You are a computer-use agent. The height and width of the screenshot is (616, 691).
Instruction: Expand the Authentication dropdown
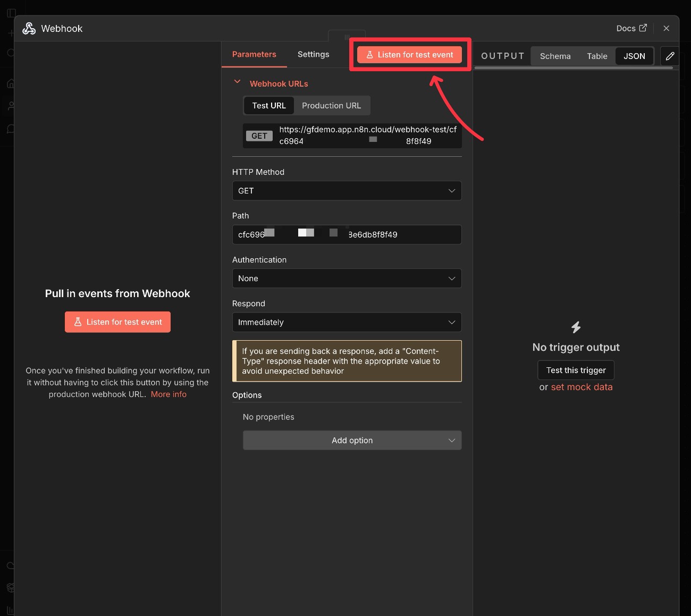click(x=347, y=279)
